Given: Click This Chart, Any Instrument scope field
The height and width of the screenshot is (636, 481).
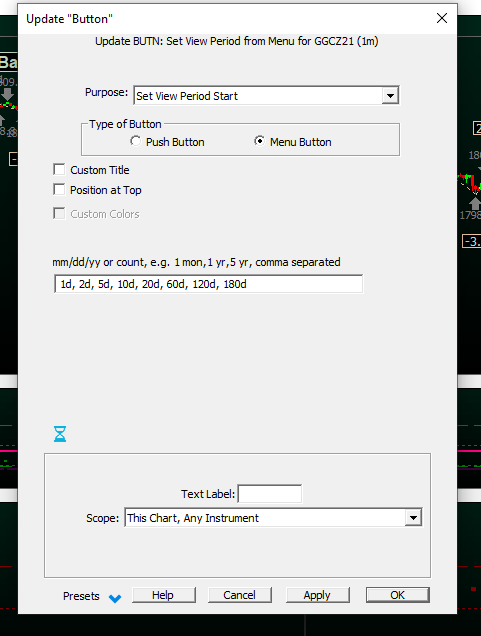Looking at the screenshot, I should (x=273, y=518).
